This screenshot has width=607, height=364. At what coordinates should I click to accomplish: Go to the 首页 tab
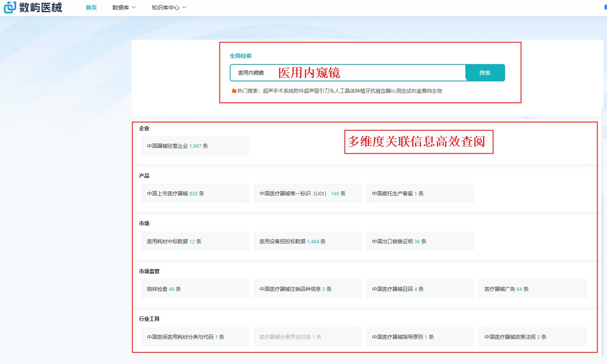[x=91, y=7]
